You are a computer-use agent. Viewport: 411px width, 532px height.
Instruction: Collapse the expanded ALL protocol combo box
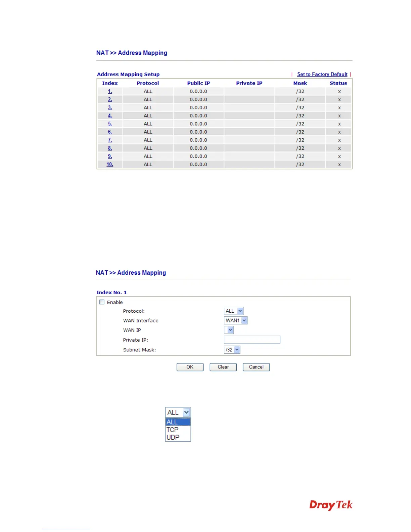178,412
